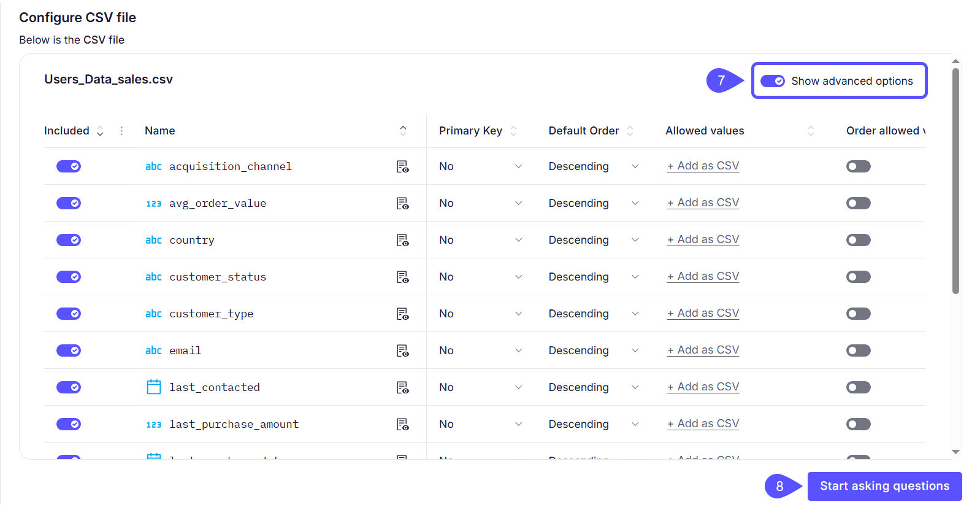Click Add as CSV link for acquisition_channel

[x=703, y=166]
